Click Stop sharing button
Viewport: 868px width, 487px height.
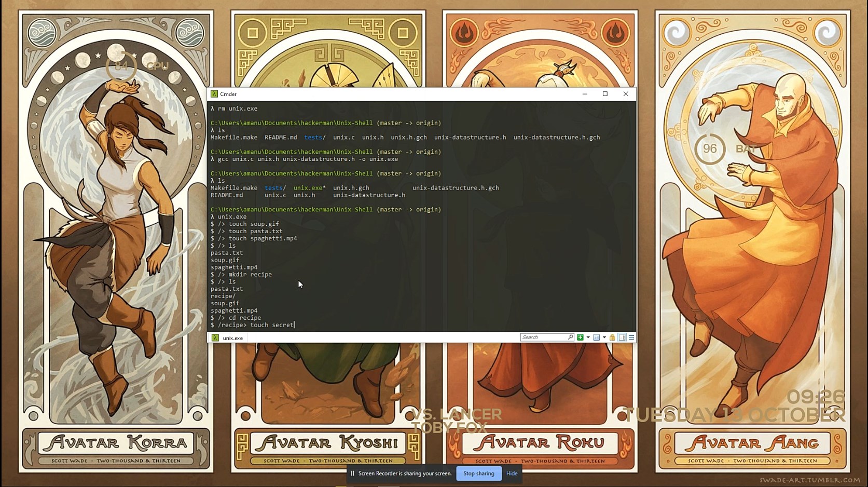click(x=478, y=474)
